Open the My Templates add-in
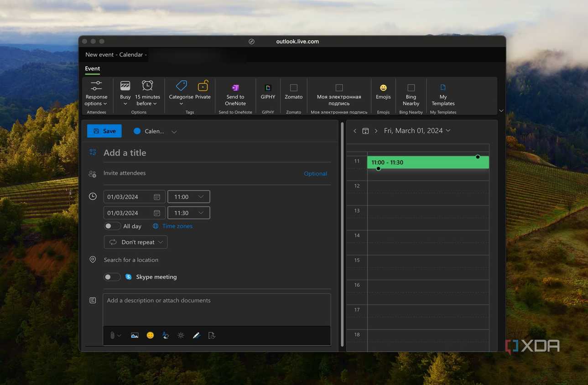The width and height of the screenshot is (588, 385). coord(443,94)
